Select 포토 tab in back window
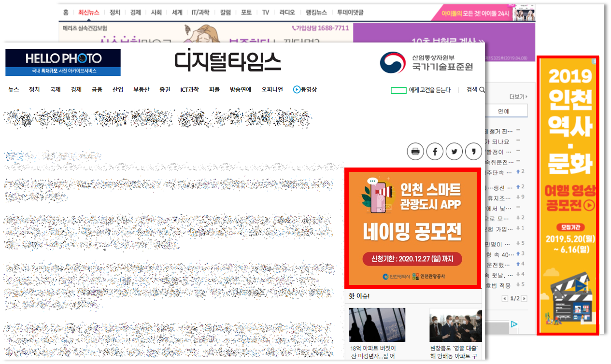Image resolution: width=611 pixels, height=364 pixels. click(x=246, y=13)
